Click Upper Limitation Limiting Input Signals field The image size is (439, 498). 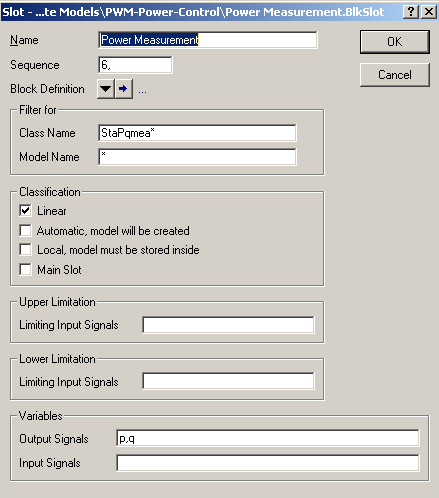click(x=228, y=325)
